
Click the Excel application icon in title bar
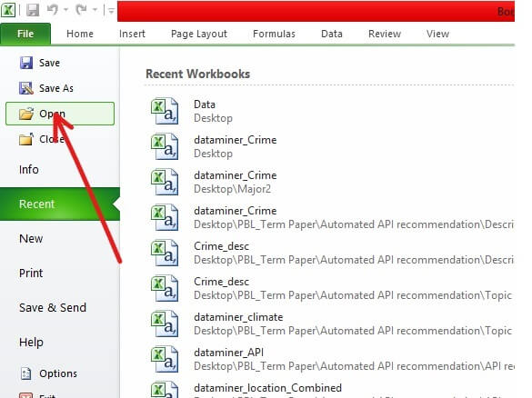pyautogui.click(x=8, y=10)
